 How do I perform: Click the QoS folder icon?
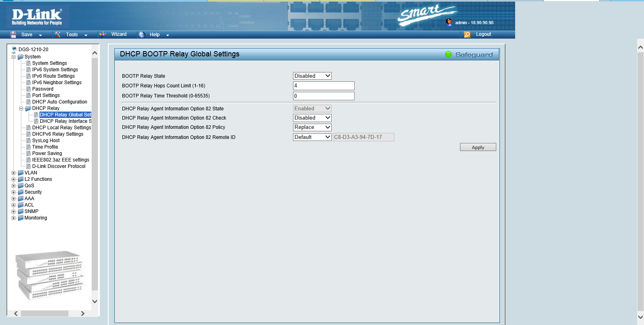tap(21, 186)
